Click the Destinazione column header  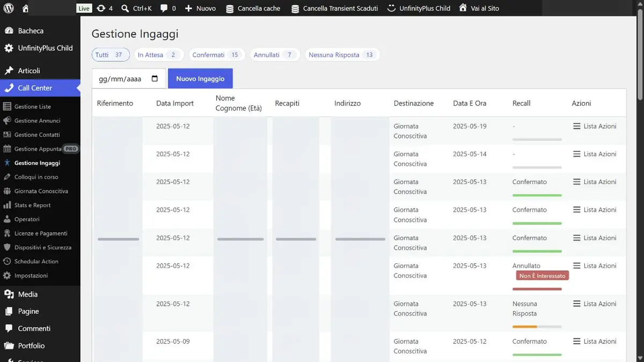(414, 103)
